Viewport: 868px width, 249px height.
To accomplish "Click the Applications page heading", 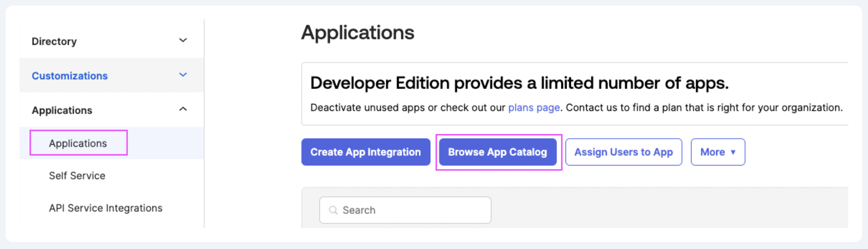I will point(358,32).
